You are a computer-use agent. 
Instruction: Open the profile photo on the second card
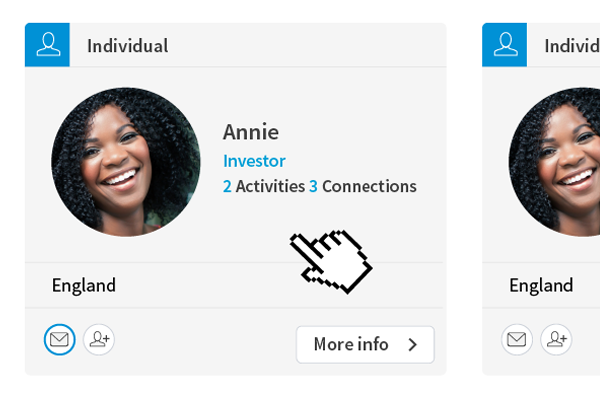pos(556,162)
